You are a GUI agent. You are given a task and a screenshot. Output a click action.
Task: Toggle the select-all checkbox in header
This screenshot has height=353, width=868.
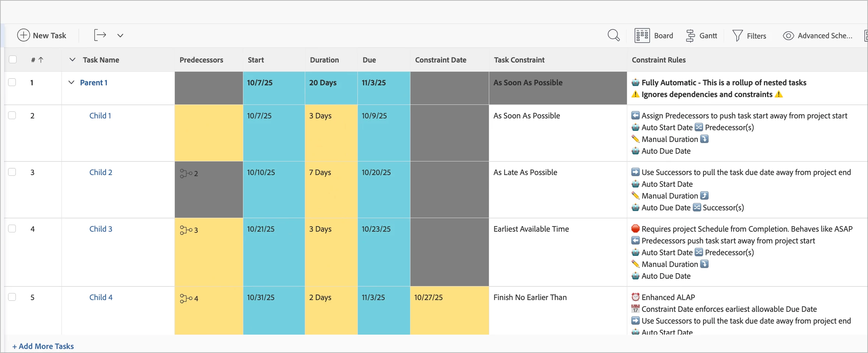click(13, 60)
